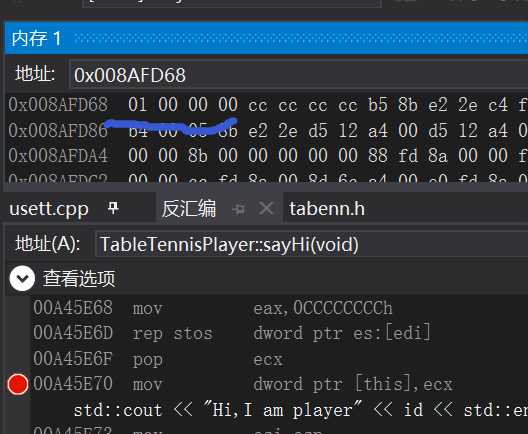The image size is (528, 434).
Task: Click the pin icon on 反汇编 tab
Action: pos(239,209)
